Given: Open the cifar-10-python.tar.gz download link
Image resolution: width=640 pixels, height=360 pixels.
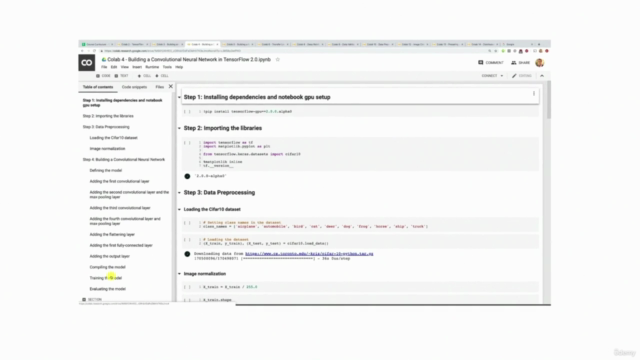Looking at the screenshot, I should (309, 254).
